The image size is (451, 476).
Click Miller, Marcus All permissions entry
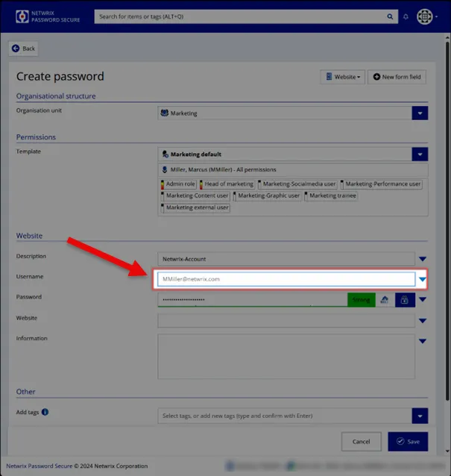pos(293,169)
